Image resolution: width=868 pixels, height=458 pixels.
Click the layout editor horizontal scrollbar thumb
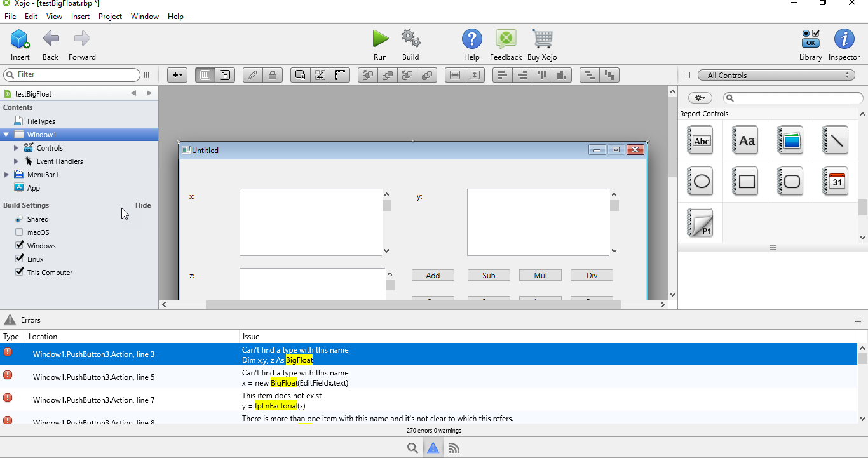(x=413, y=305)
